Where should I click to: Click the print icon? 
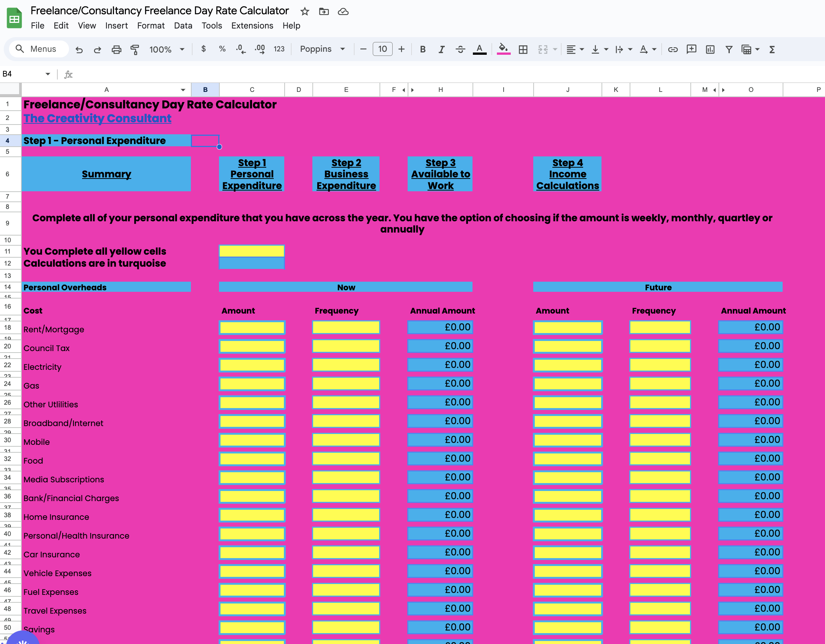(x=116, y=50)
